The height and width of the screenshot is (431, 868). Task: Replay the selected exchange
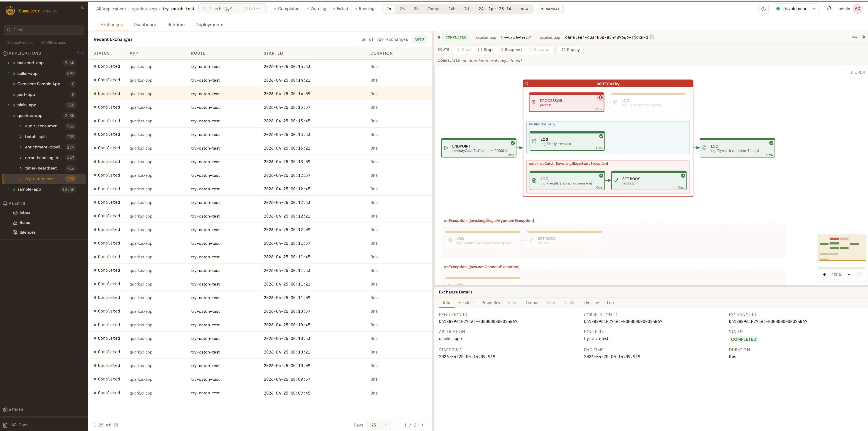click(570, 49)
